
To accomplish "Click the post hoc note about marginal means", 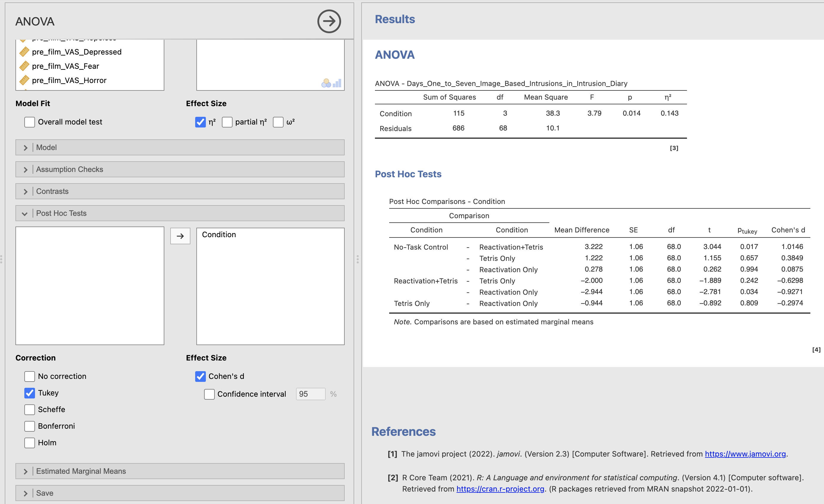I will point(494,322).
